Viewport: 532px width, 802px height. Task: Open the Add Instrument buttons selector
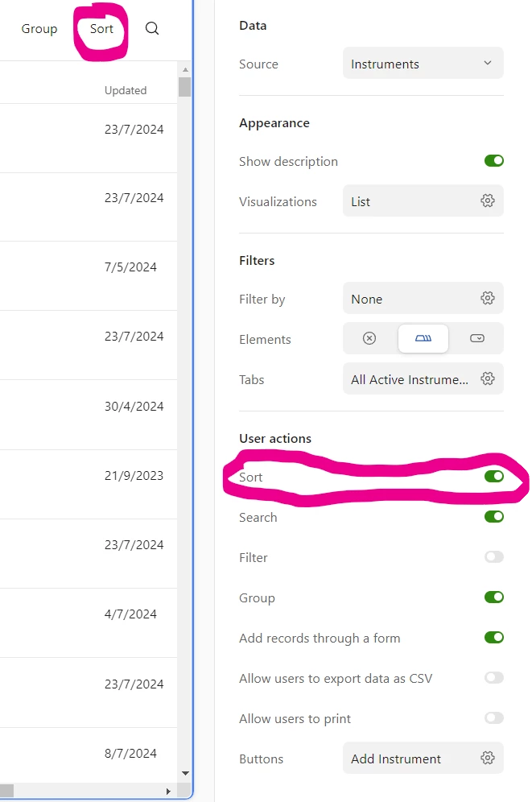click(x=423, y=758)
